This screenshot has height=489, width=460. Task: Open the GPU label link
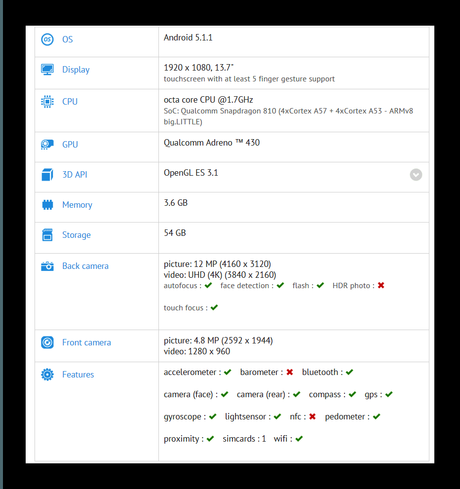tap(70, 144)
